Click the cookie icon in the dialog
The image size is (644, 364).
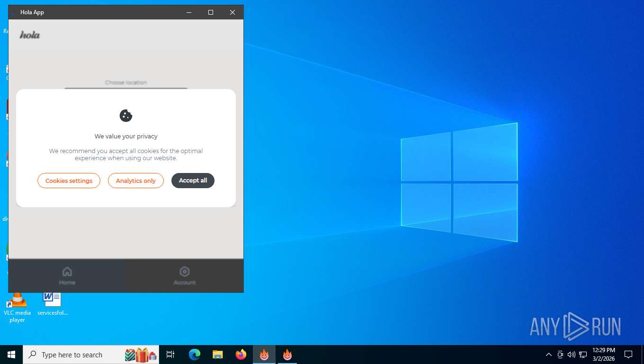pos(126,116)
